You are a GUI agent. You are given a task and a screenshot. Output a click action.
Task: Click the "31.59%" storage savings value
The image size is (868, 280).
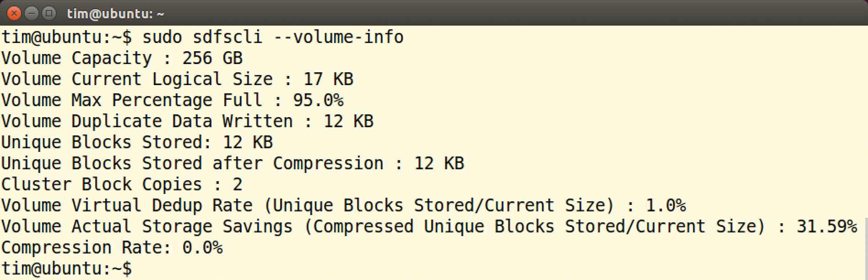pos(827,226)
